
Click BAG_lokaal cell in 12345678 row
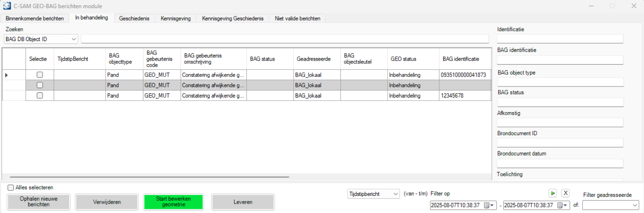click(317, 95)
